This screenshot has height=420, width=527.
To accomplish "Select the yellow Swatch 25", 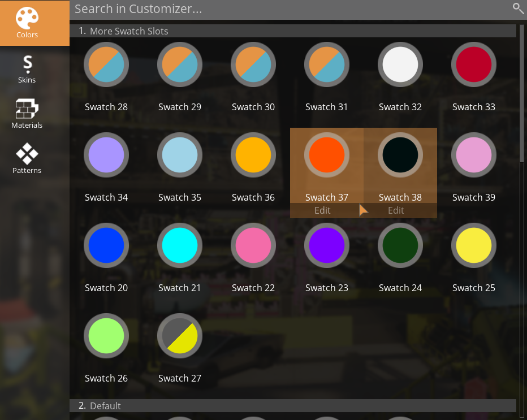I will pos(474,245).
